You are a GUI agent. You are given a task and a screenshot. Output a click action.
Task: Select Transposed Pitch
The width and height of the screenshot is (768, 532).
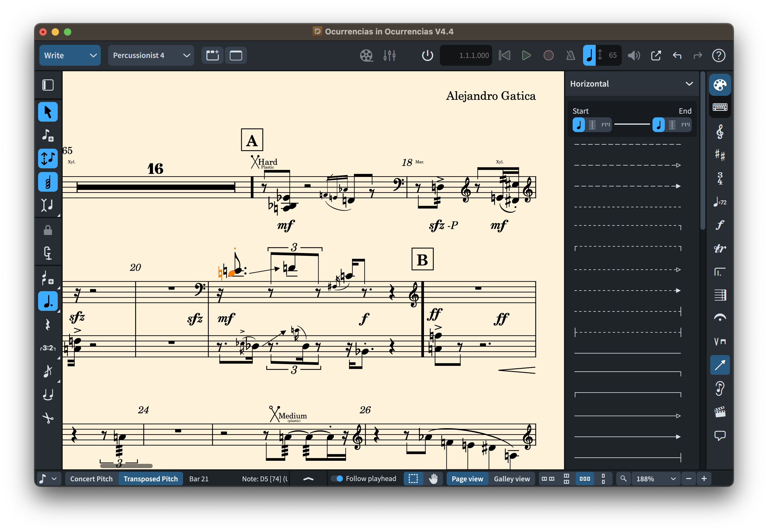[x=151, y=479]
